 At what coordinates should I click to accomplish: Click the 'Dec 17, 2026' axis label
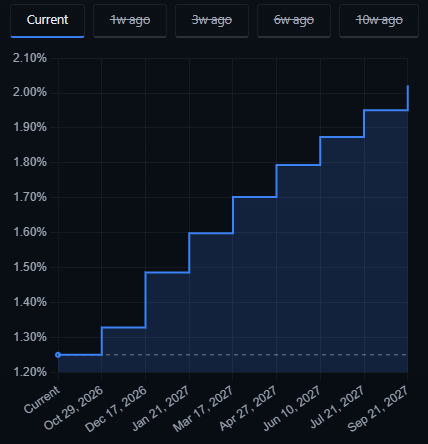point(116,409)
